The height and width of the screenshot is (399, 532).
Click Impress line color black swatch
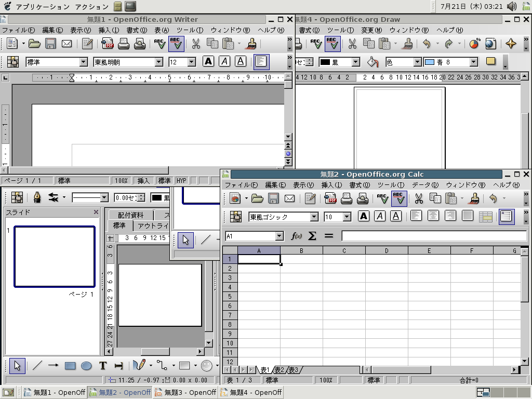(x=157, y=197)
